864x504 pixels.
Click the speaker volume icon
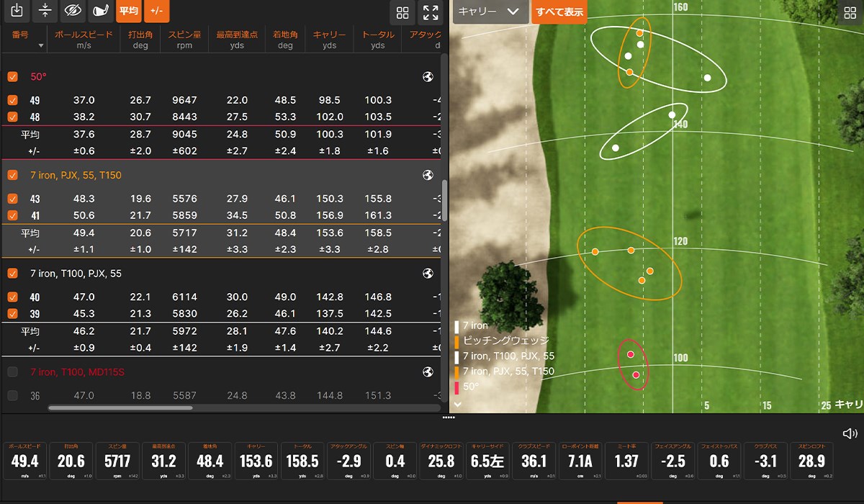pos(850,433)
